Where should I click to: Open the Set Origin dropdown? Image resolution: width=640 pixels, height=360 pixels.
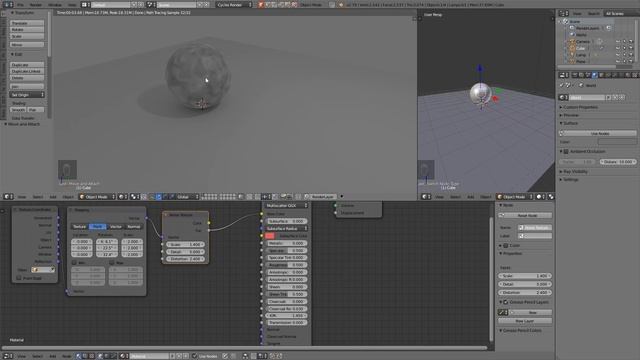coord(27,95)
